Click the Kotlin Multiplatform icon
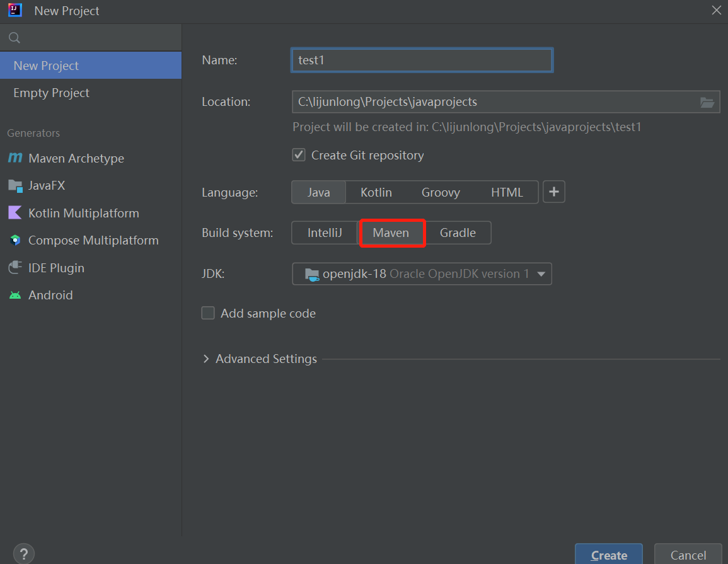728x564 pixels. tap(14, 213)
